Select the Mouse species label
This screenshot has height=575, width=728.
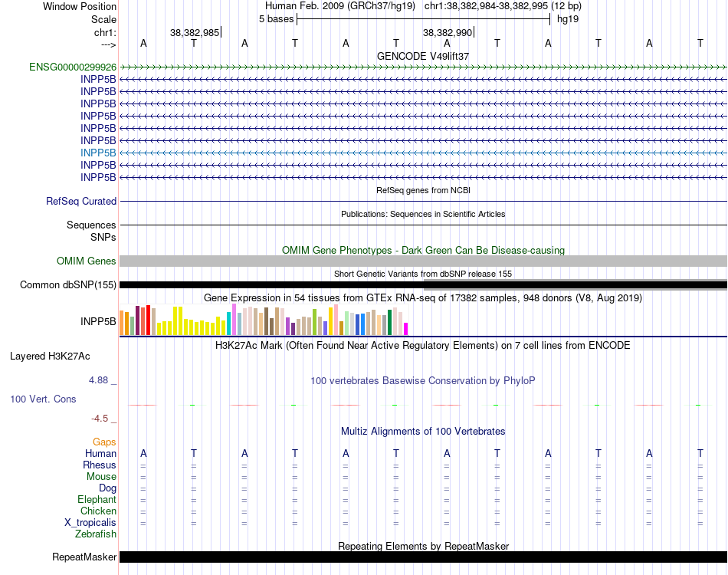pos(101,477)
